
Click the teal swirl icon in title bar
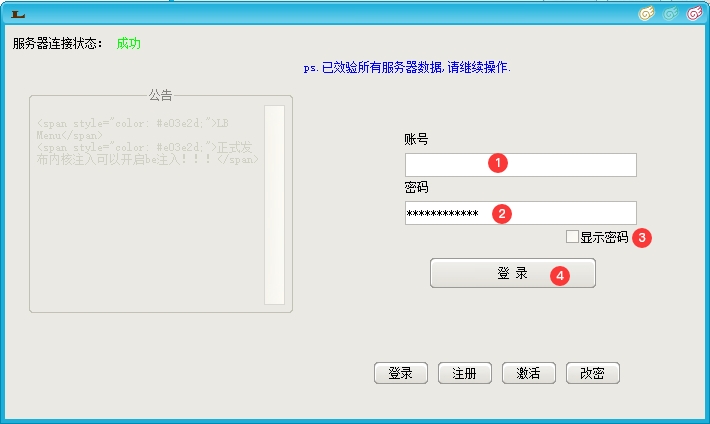tap(671, 14)
